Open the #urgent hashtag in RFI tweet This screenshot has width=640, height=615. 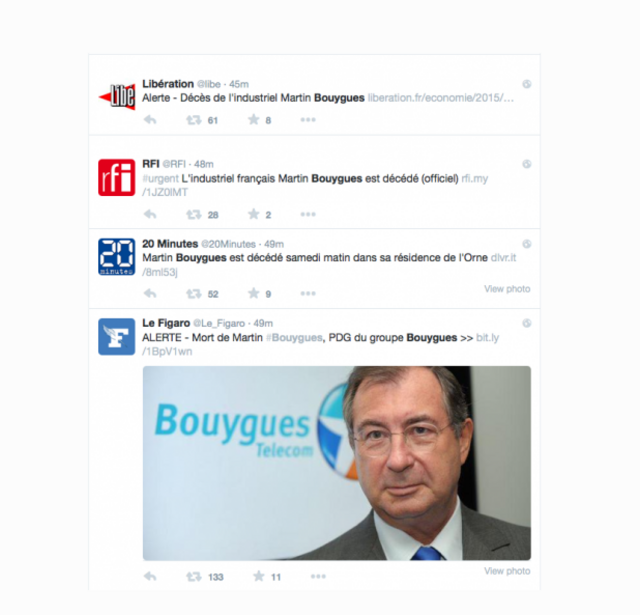160,179
